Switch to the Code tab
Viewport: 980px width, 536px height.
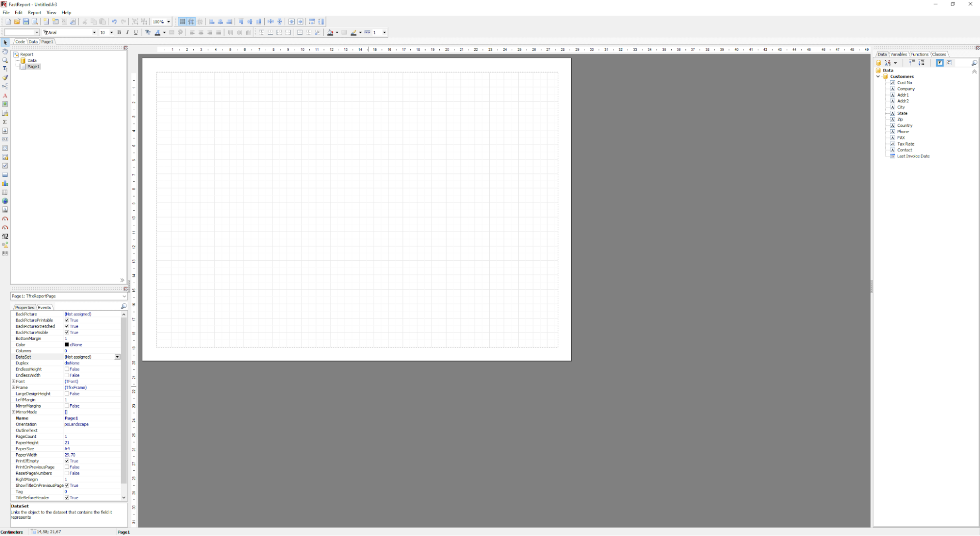pyautogui.click(x=20, y=42)
